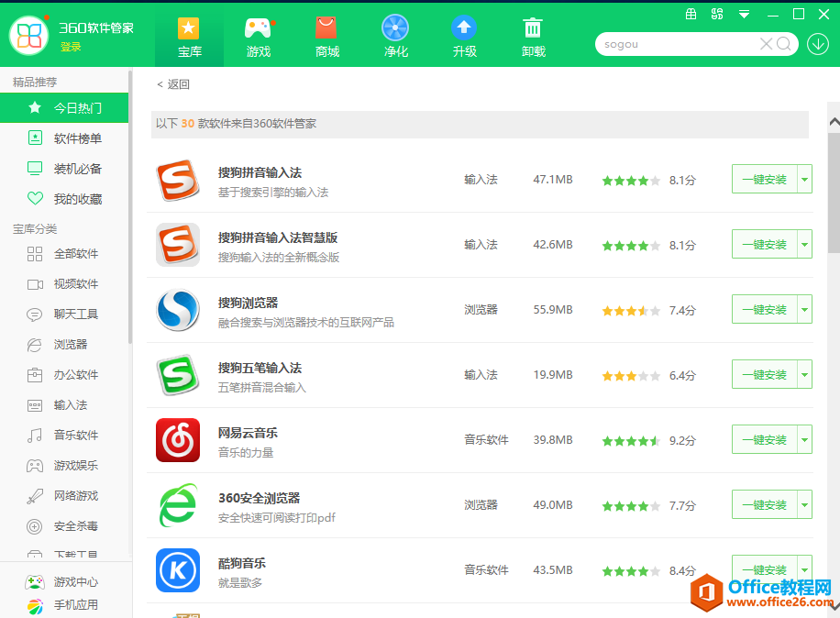This screenshot has height=618, width=840.
Task: Click the star rating of 网易云音乐
Action: tap(631, 441)
